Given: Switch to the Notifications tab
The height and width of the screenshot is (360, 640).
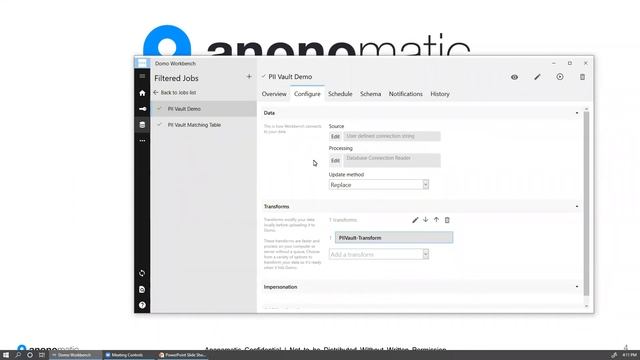Looking at the screenshot, I should [405, 94].
